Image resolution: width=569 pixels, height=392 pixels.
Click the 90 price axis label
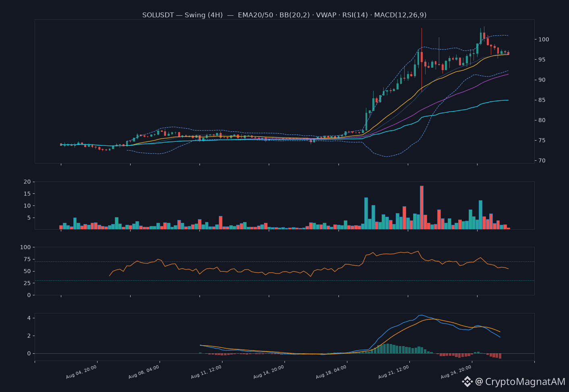[542, 80]
